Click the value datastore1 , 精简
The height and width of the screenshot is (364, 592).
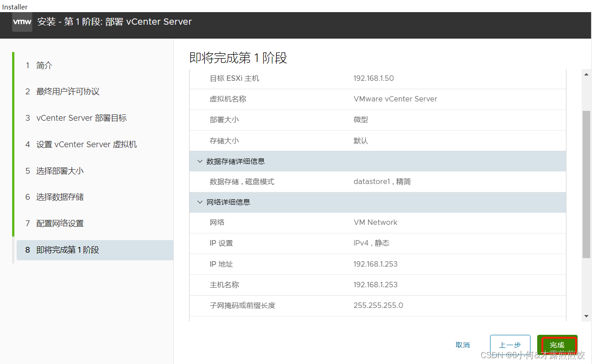[x=382, y=182]
